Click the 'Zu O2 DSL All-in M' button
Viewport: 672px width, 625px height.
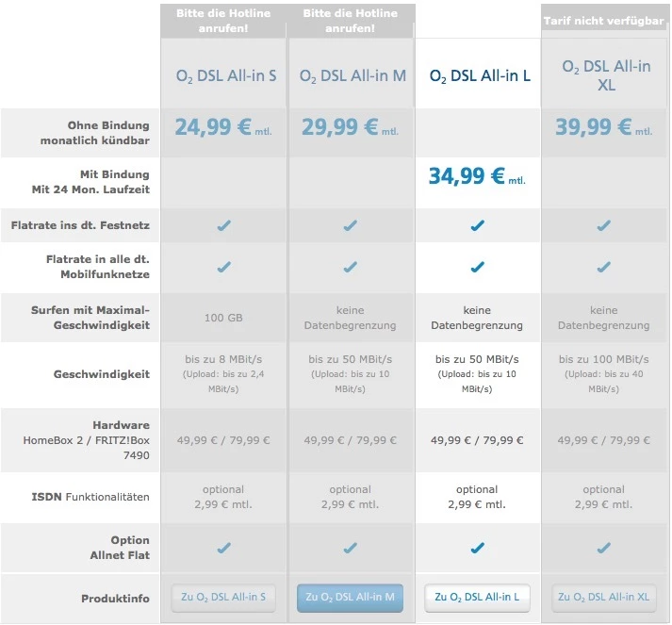[350, 597]
